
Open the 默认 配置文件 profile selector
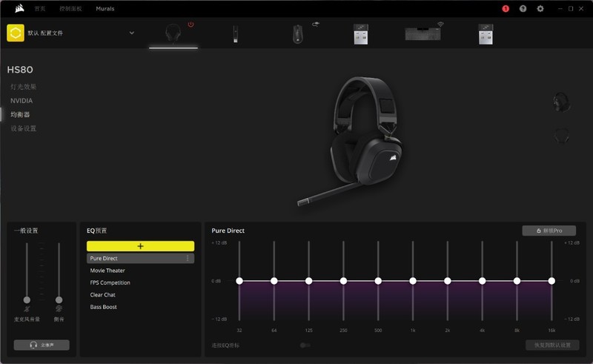click(x=70, y=33)
